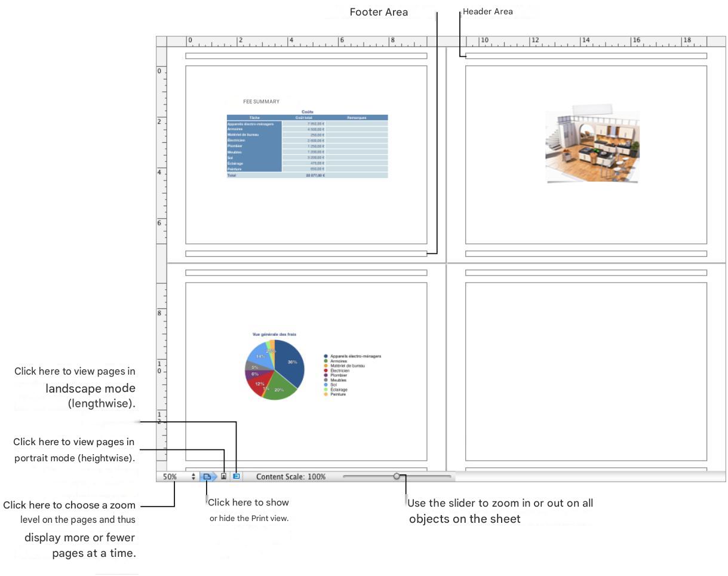The width and height of the screenshot is (728, 576).
Task: Select the 'Sol' table row cell
Action: 254,158
